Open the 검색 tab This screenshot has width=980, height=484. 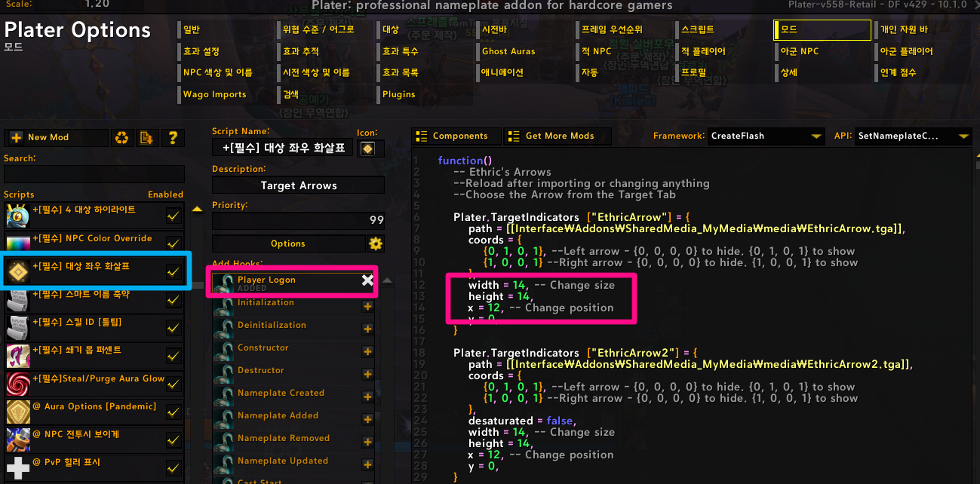[x=326, y=94]
